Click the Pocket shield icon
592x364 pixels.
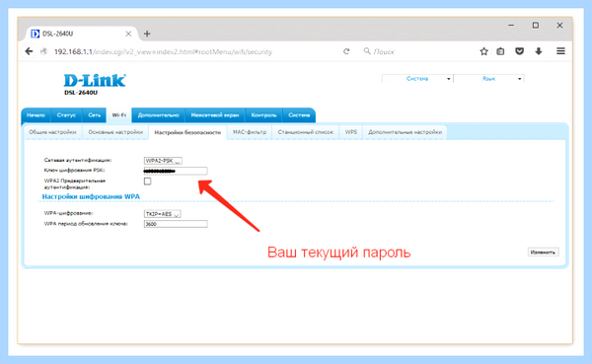(520, 51)
